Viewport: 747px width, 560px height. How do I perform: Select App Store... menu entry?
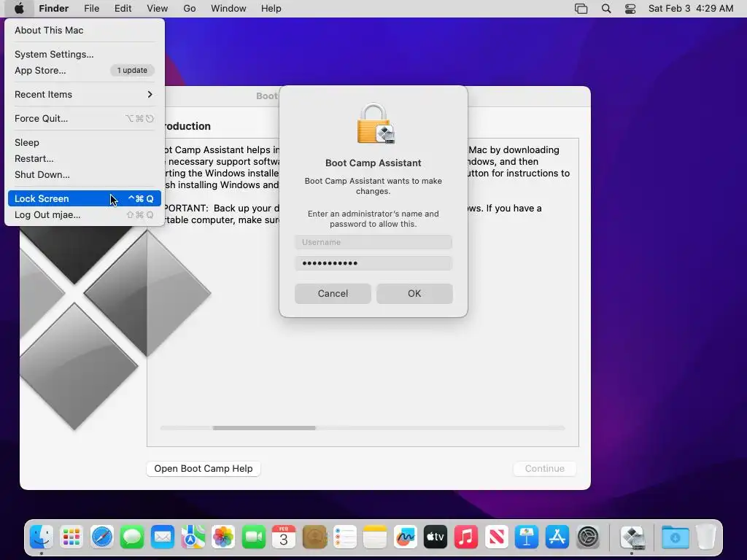click(85, 71)
